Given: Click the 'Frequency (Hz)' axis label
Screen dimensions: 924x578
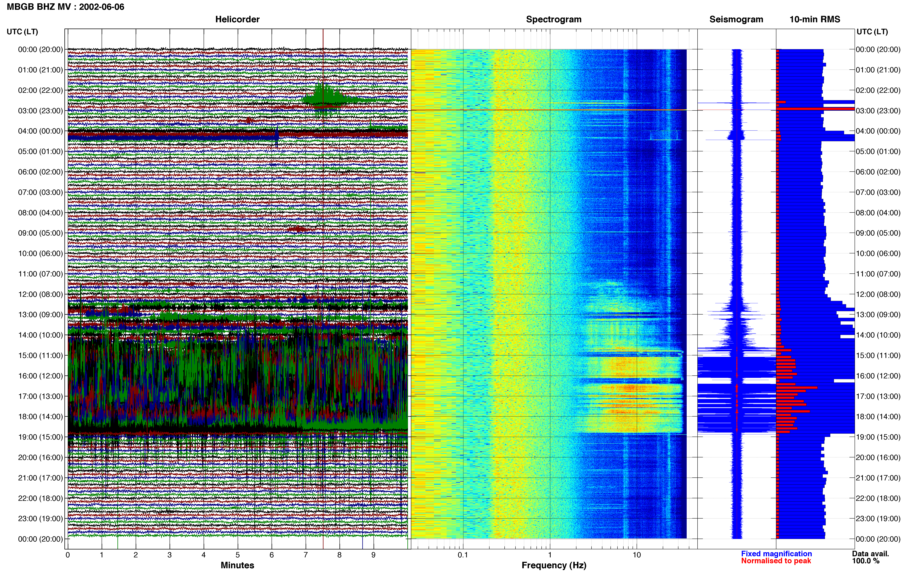Looking at the screenshot, I should pyautogui.click(x=554, y=565).
